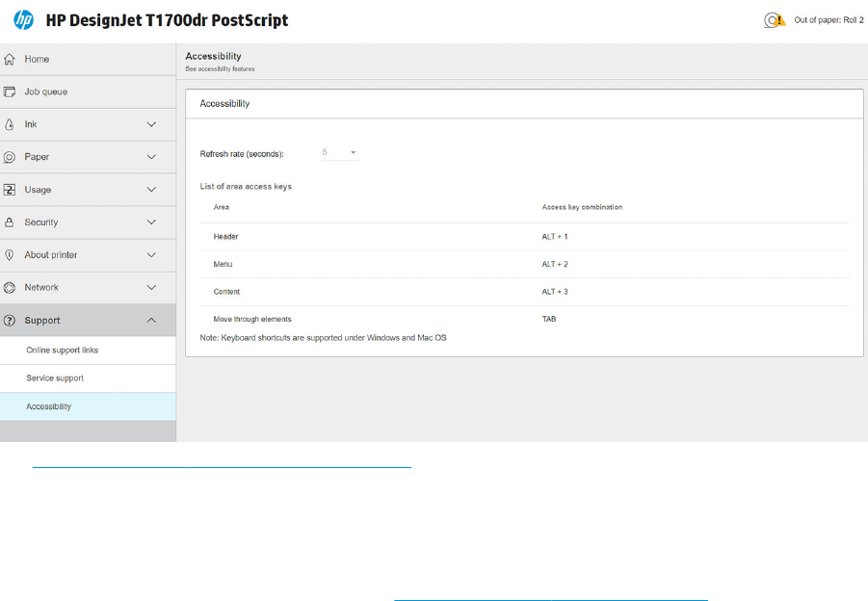Select Accessibility submenu item

88,406
